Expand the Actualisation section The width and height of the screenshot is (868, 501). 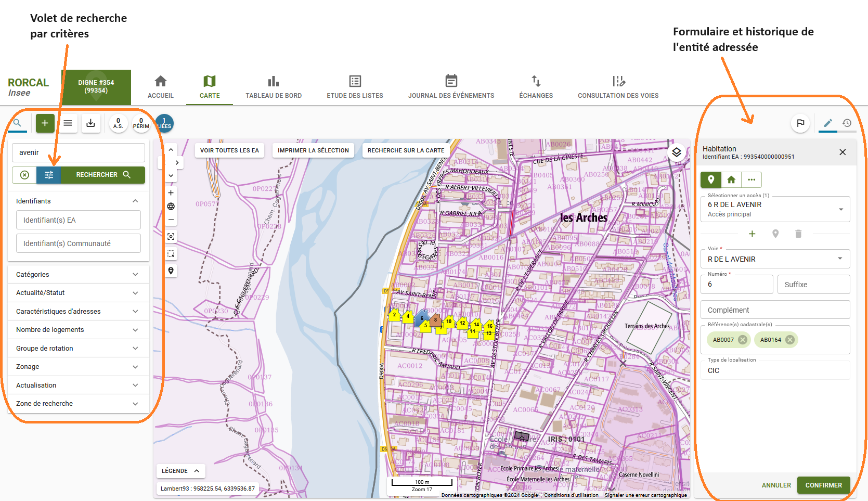pyautogui.click(x=79, y=385)
